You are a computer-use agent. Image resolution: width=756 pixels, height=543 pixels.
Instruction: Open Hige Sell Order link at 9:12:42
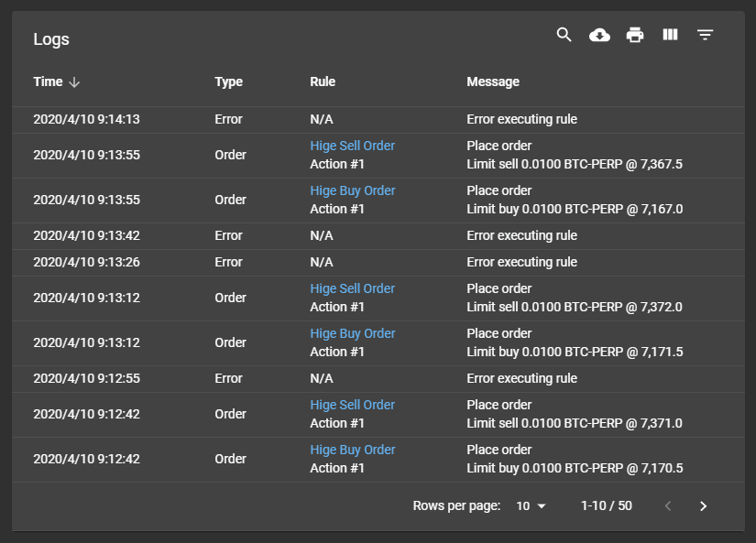coord(353,405)
